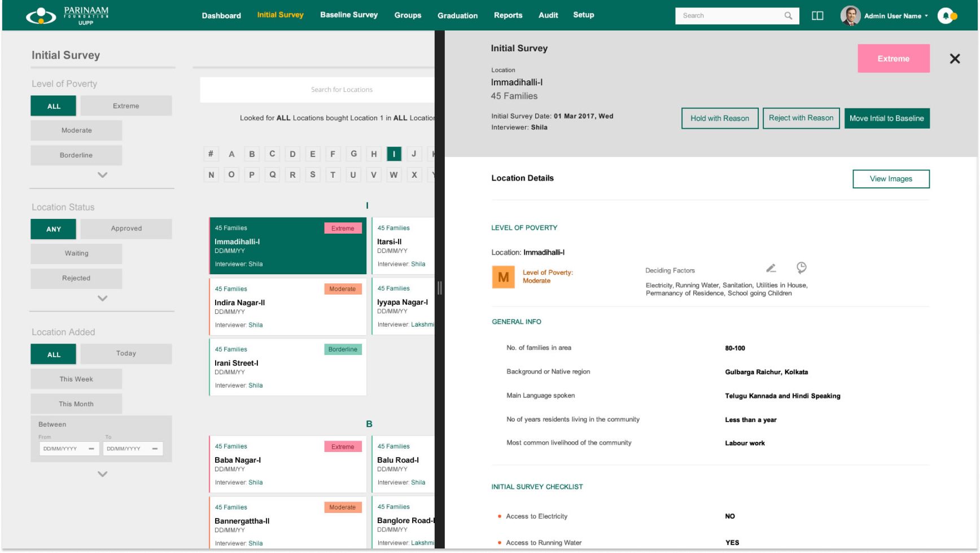This screenshot has width=980, height=553.
Task: Switch to the Baseline Survey tab
Action: click(349, 15)
